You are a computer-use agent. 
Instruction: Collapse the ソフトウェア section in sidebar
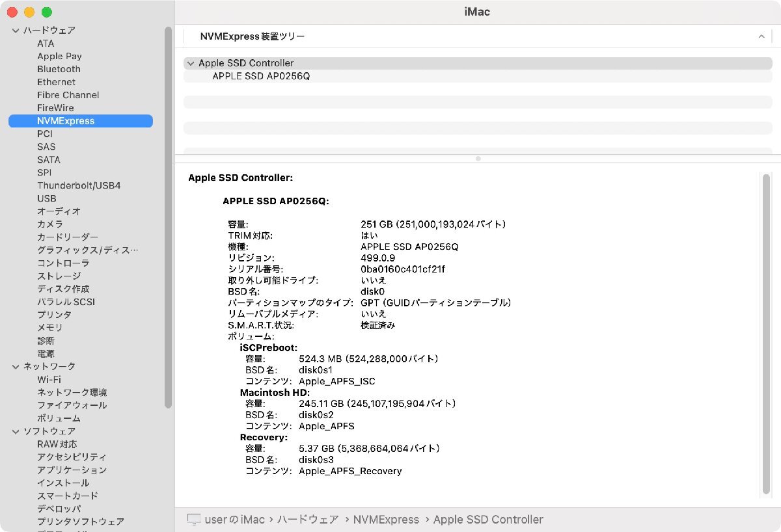pyautogui.click(x=16, y=431)
